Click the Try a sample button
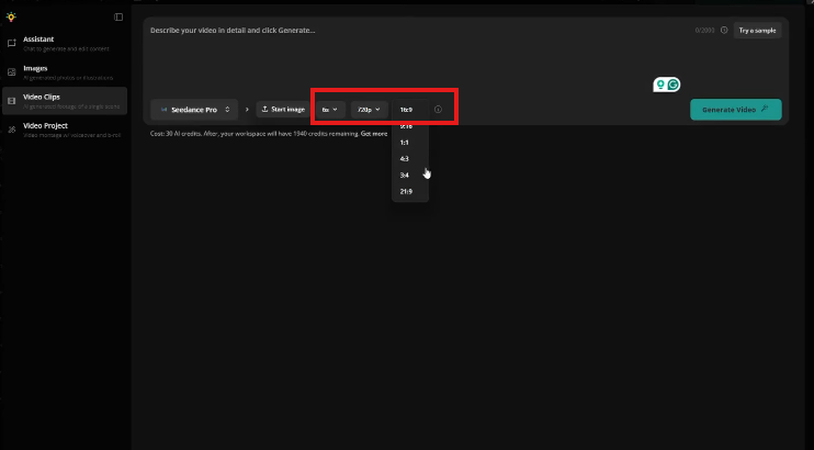814x450 pixels. [x=757, y=30]
